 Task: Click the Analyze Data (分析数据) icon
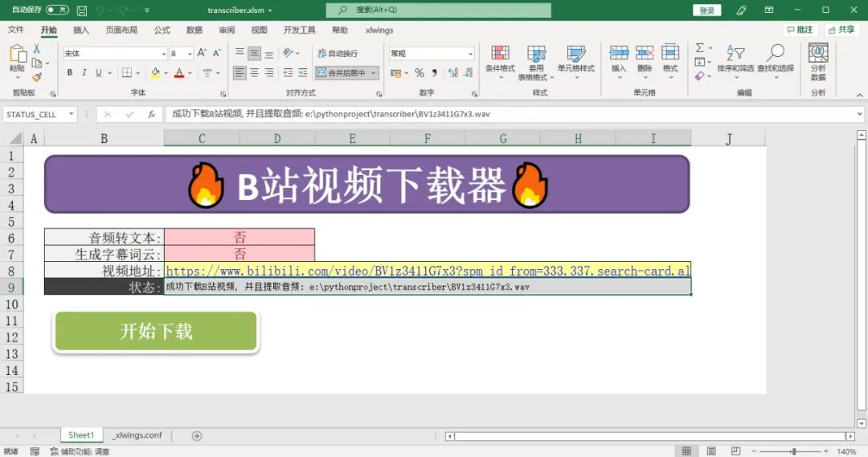tap(818, 60)
